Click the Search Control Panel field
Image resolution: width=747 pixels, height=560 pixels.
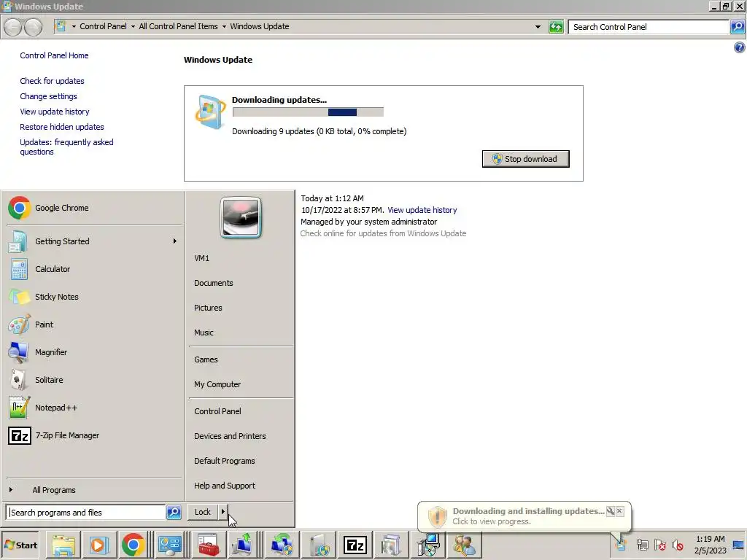tap(649, 27)
